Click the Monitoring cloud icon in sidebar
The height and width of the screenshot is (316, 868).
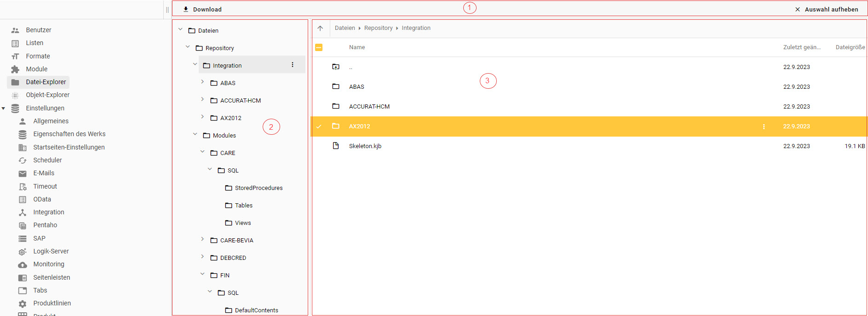[x=22, y=264]
